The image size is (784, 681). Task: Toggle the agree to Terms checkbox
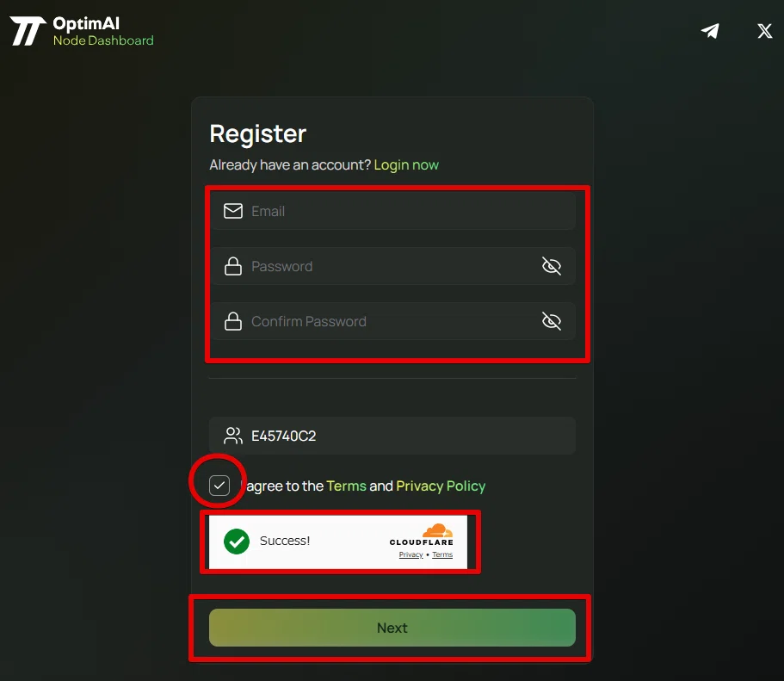click(219, 486)
